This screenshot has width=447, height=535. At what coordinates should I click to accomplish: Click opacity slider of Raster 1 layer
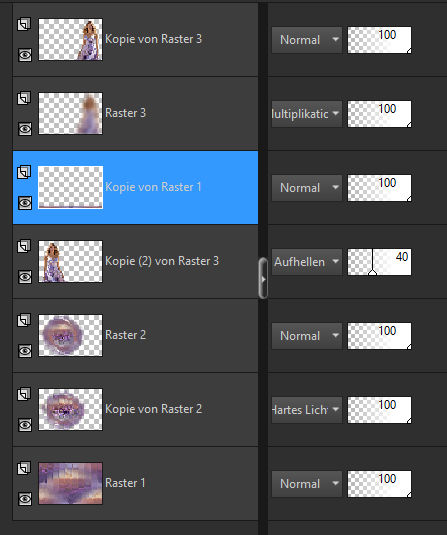(x=379, y=484)
